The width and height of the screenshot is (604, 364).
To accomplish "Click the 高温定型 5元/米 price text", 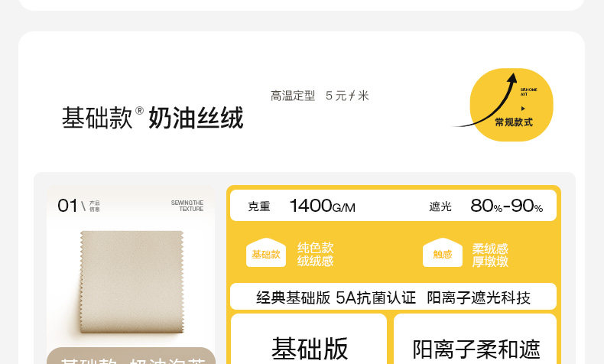I will click(x=320, y=96).
